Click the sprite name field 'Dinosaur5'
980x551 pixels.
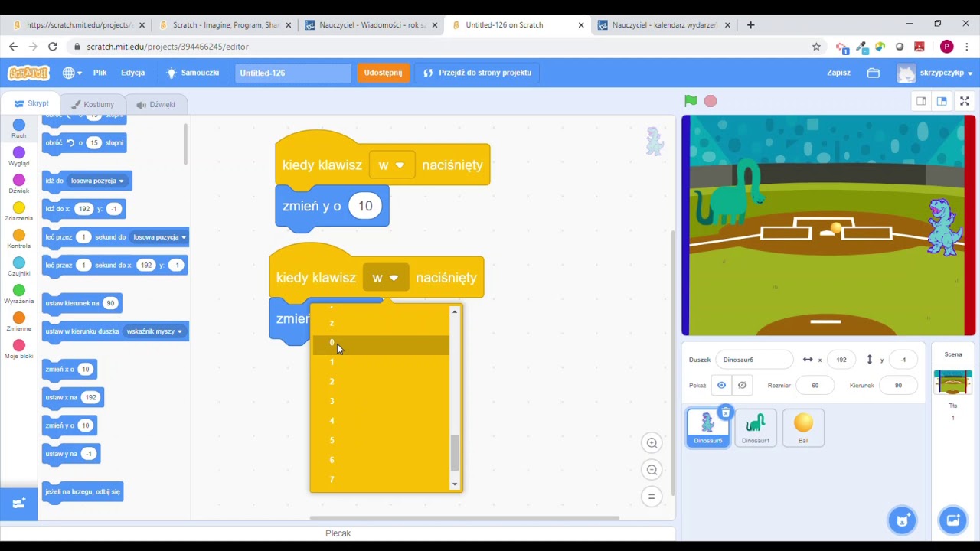[x=754, y=360]
